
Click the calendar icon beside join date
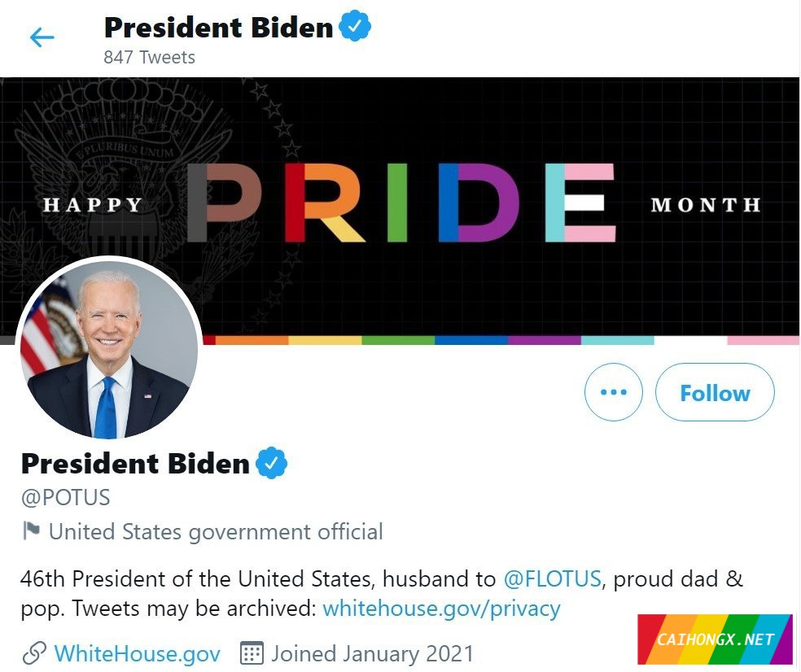coord(252,653)
